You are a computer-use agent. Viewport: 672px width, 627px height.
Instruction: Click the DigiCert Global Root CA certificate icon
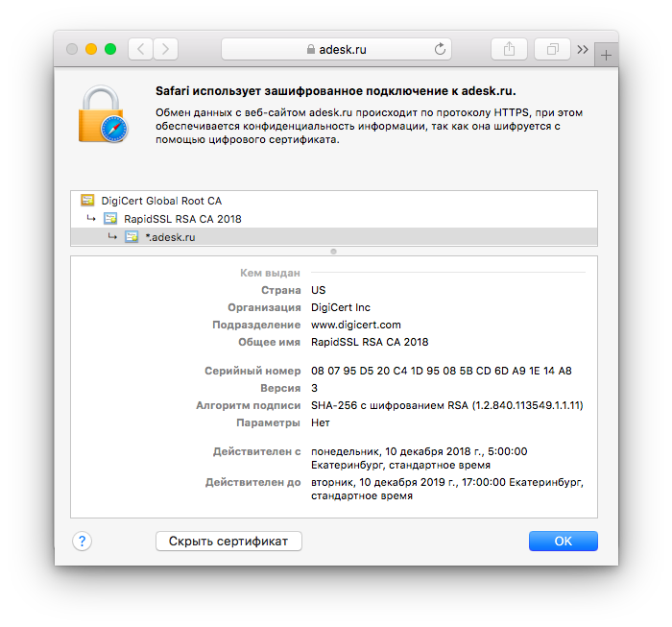[87, 200]
